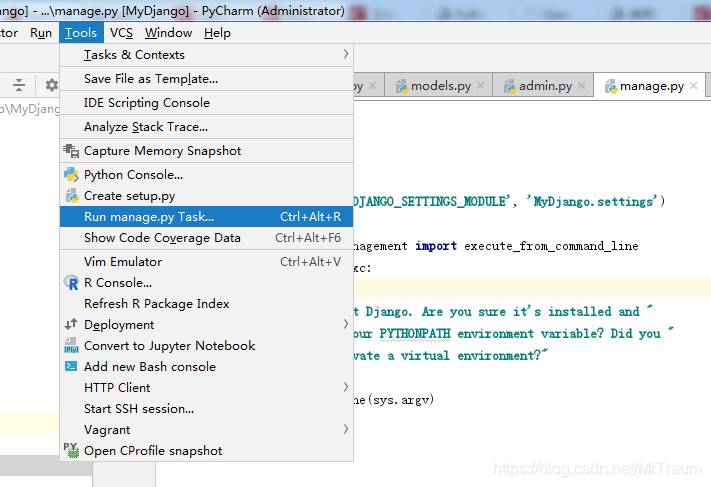Select Create setup.py entry
The image size is (711, 487).
tap(206, 196)
